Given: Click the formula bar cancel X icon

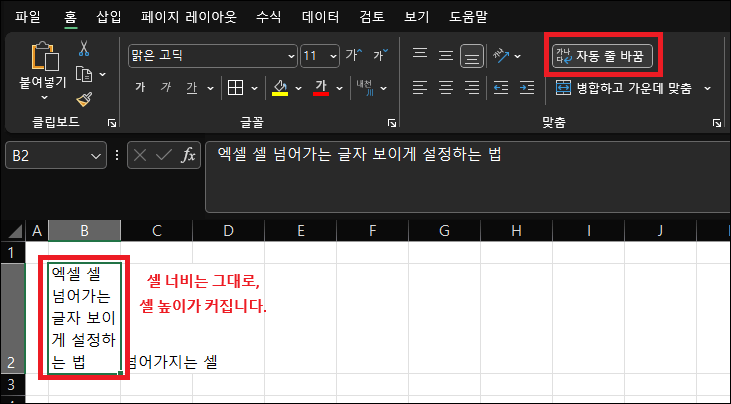Looking at the screenshot, I should click(x=140, y=155).
